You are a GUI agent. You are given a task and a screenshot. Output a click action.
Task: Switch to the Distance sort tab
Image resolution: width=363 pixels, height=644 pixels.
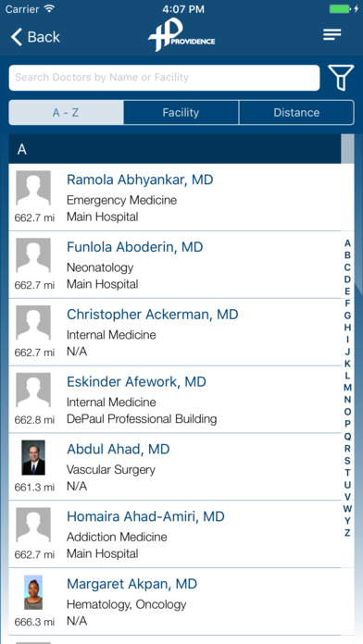tap(296, 113)
